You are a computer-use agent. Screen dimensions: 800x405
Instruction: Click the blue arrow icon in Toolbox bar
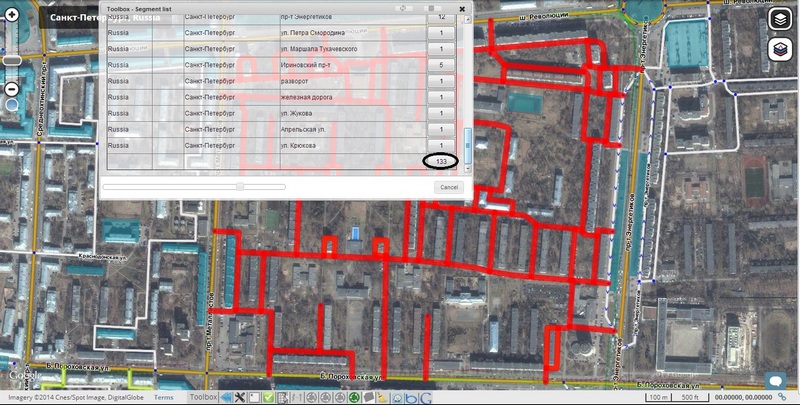[228, 398]
